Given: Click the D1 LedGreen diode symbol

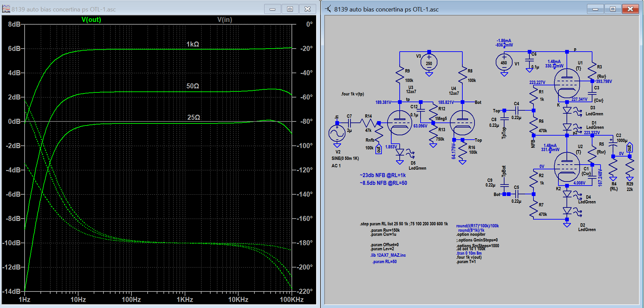Looking at the screenshot, I should tap(567, 127).
